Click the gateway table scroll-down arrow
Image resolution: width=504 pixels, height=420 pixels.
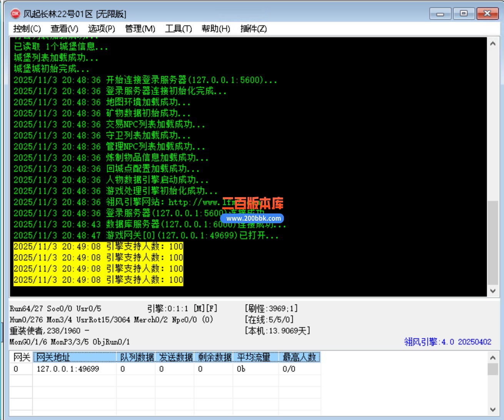point(493,410)
